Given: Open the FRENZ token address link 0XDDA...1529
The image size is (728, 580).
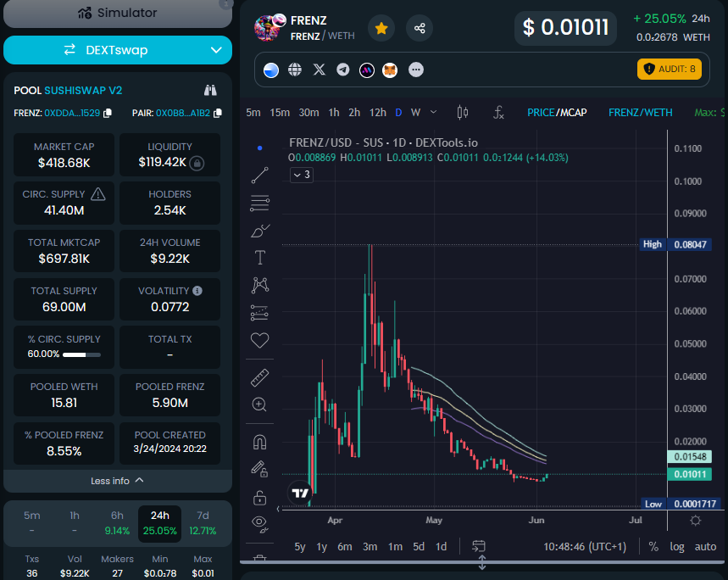Looking at the screenshot, I should (x=72, y=114).
